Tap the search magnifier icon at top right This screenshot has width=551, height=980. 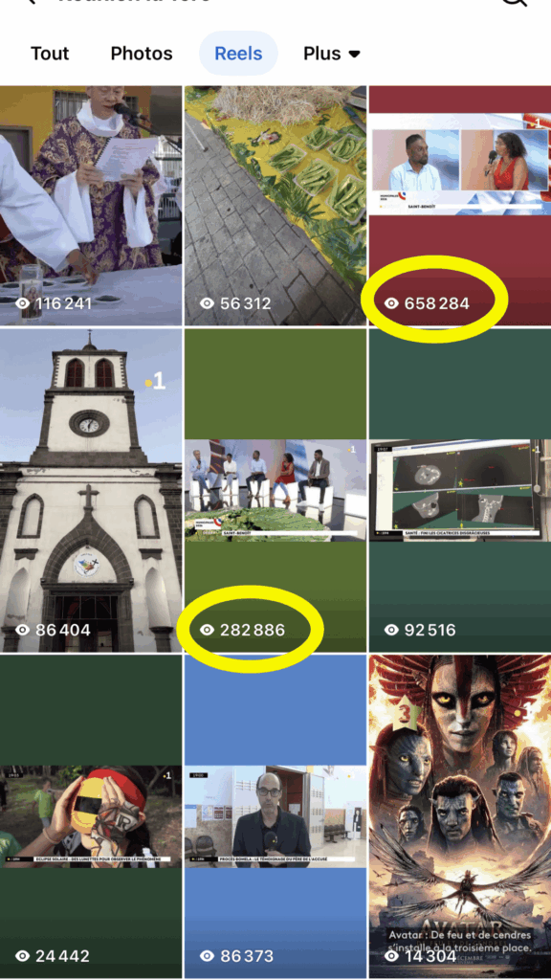click(514, 2)
